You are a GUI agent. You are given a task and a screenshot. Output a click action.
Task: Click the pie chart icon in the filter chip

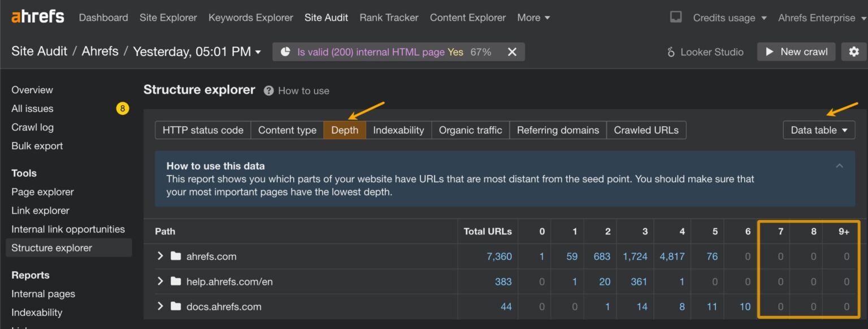(x=285, y=51)
